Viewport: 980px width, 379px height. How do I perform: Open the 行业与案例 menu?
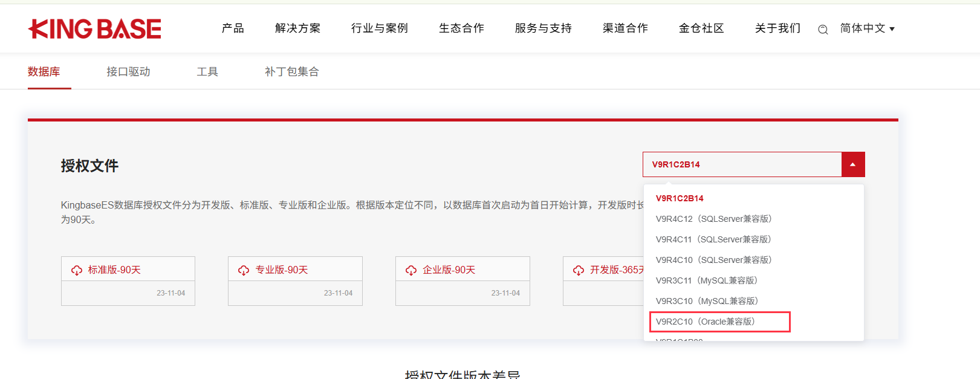pyautogui.click(x=380, y=28)
